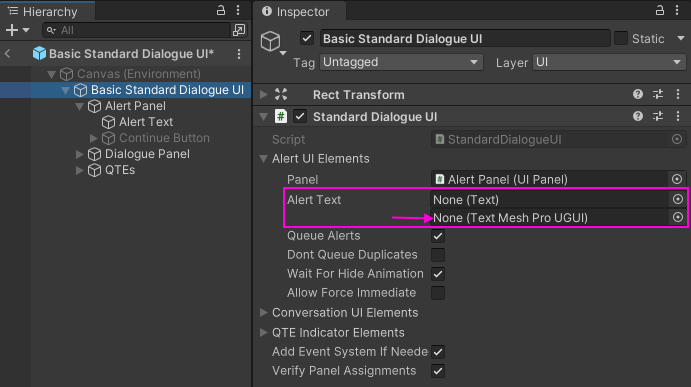This screenshot has width=691, height=387.
Task: Open object picker for Panel field
Action: (x=677, y=179)
